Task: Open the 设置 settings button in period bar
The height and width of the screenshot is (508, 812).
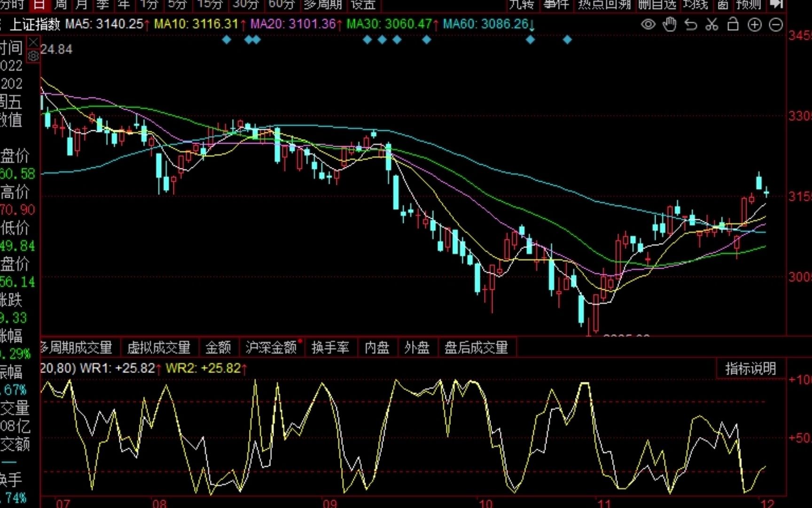Action: coord(363,4)
